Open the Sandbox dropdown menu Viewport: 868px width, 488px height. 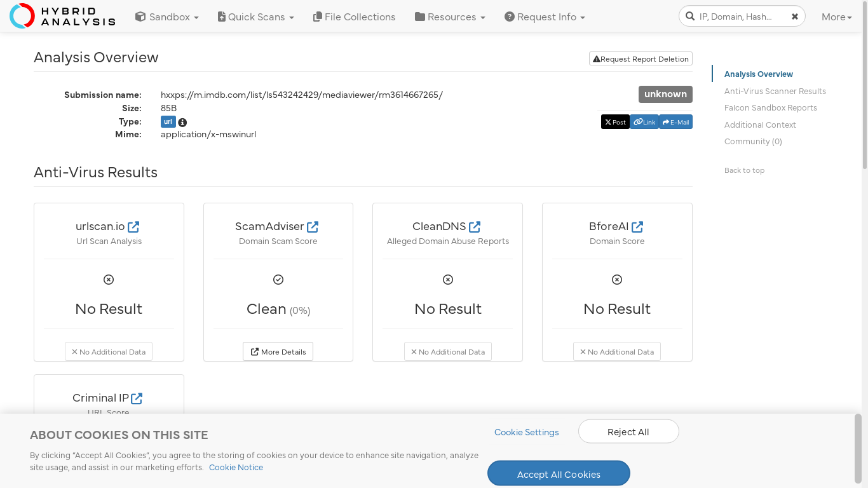[167, 17]
